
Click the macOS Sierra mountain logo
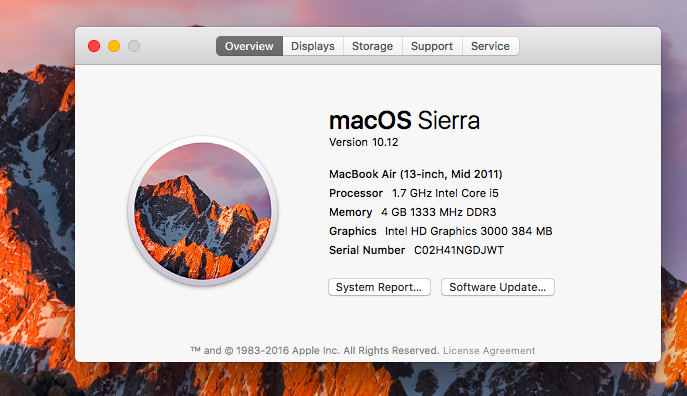tap(202, 211)
